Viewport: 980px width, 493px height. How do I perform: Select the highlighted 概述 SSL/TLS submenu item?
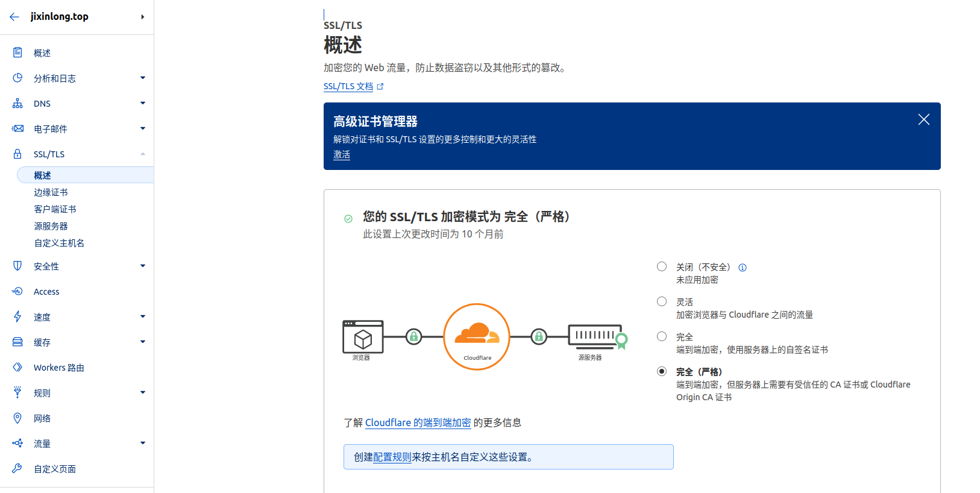85,175
